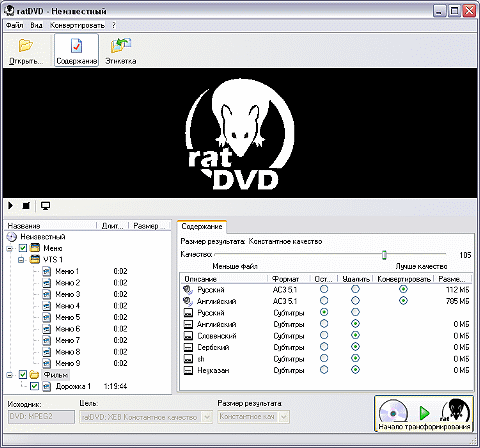480x448 pixels.
Task: Switch to the Содержание tab
Action: tap(202, 227)
